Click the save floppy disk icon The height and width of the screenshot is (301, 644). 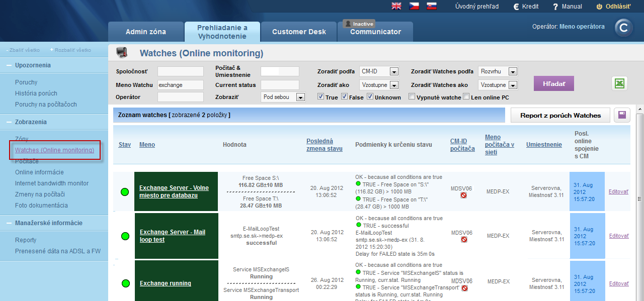click(622, 115)
